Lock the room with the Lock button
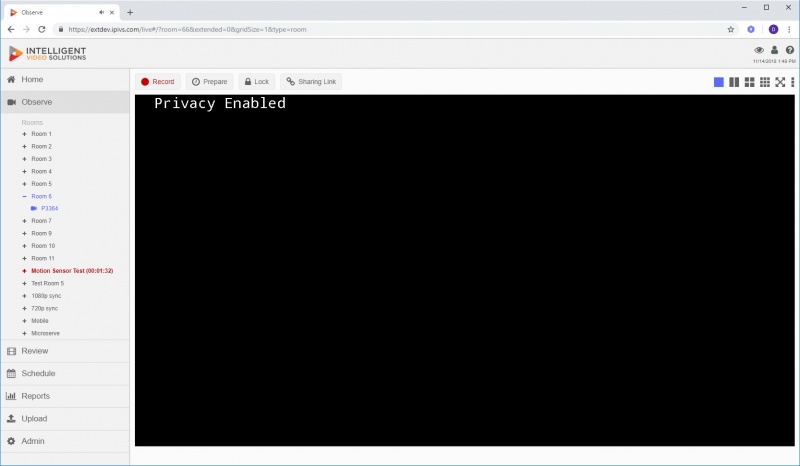 256,82
